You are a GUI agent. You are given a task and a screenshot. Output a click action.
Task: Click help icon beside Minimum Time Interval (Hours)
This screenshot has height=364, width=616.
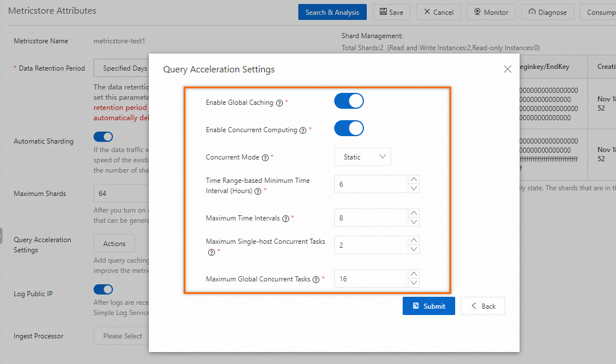[258, 191]
